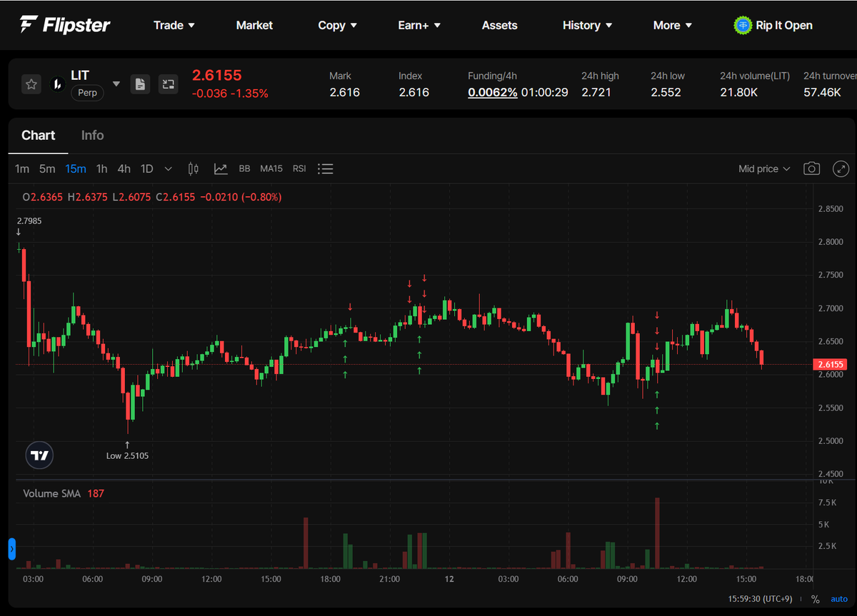Image resolution: width=857 pixels, height=616 pixels.
Task: Open the document info icon beside LIT
Action: (x=140, y=84)
